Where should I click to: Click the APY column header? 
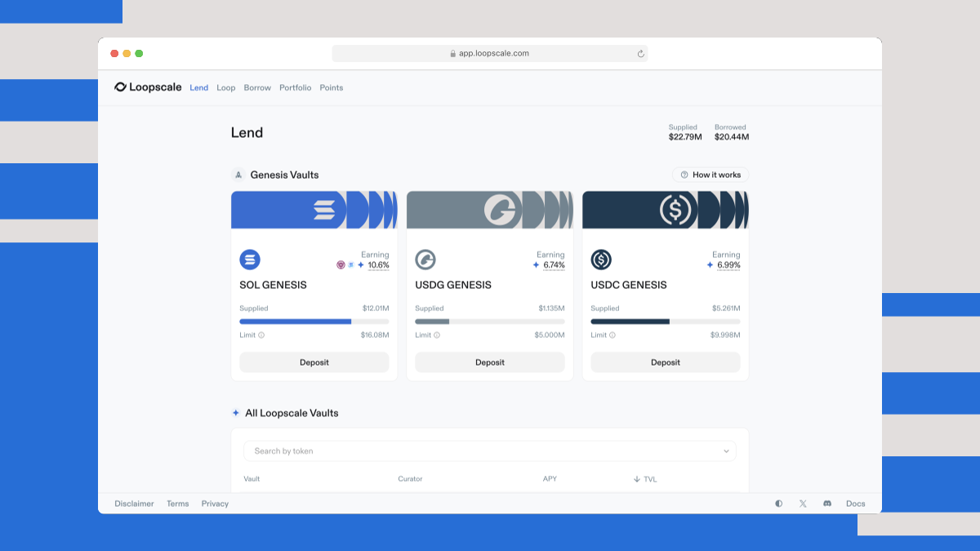550,479
